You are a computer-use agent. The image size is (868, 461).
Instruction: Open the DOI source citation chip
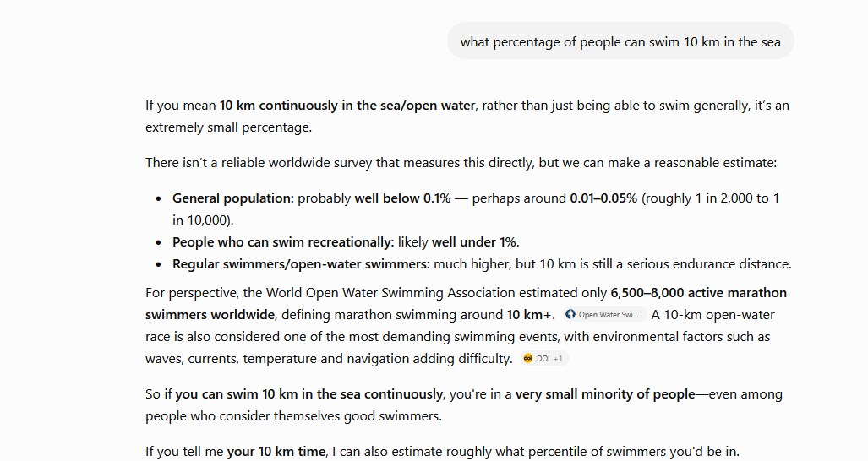(544, 358)
